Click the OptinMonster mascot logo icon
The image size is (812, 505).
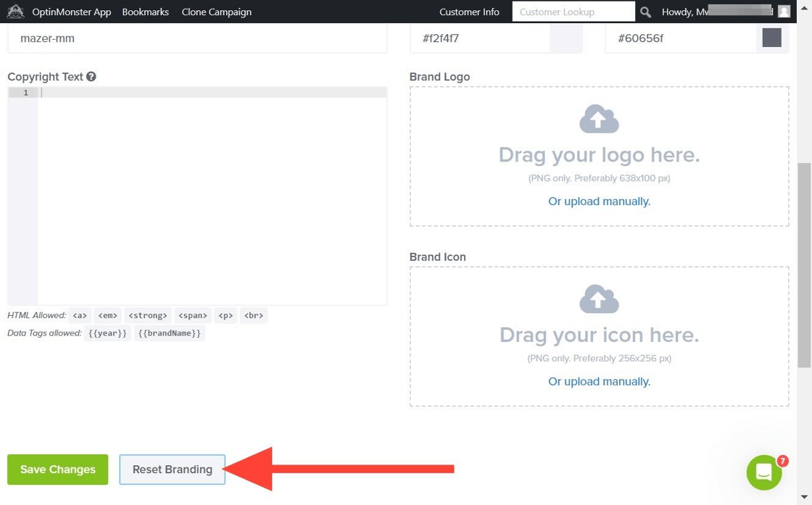coord(15,12)
